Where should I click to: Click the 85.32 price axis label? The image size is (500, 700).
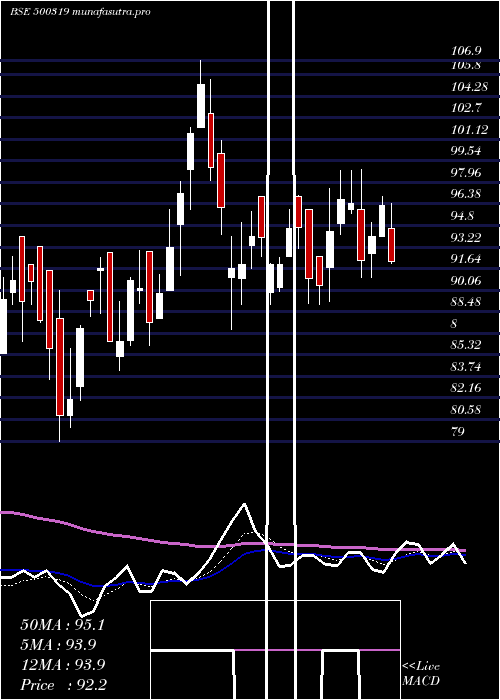tap(466, 345)
